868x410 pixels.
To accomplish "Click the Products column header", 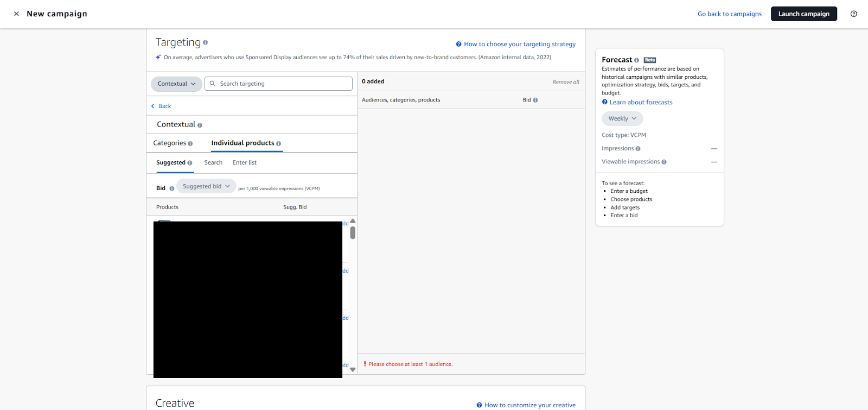I will pos(167,207).
